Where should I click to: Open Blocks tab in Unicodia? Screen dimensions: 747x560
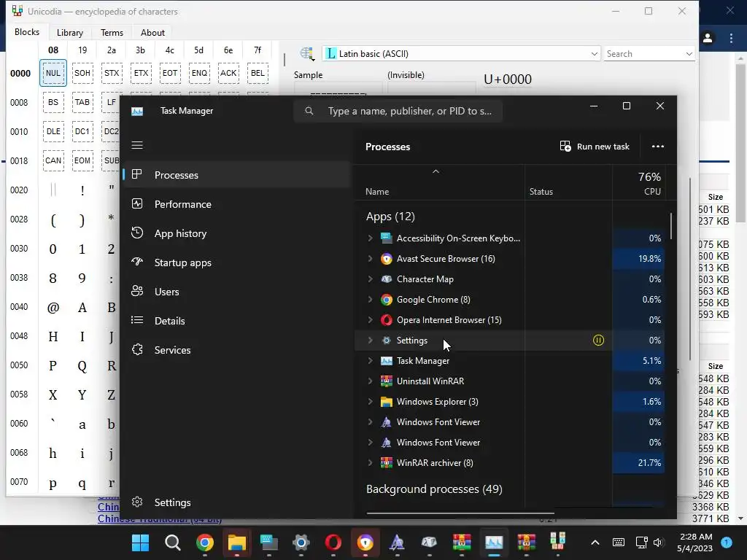[27, 32]
